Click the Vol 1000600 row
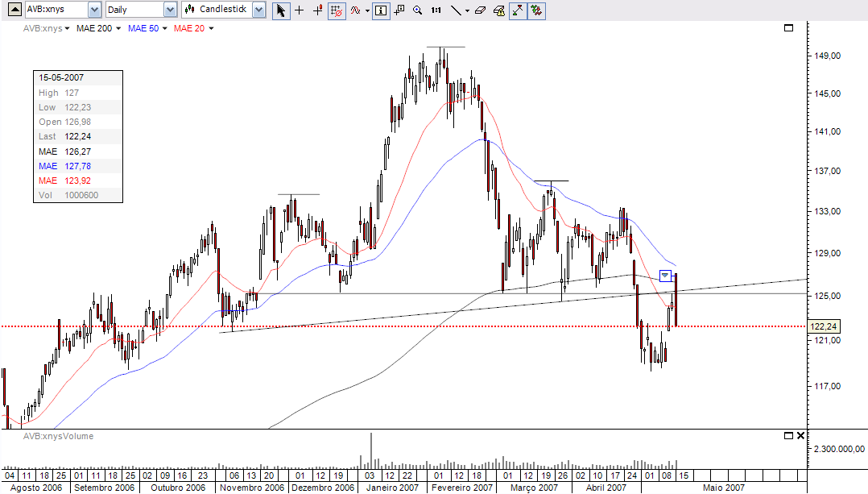The height and width of the screenshot is (494, 868). (77, 195)
